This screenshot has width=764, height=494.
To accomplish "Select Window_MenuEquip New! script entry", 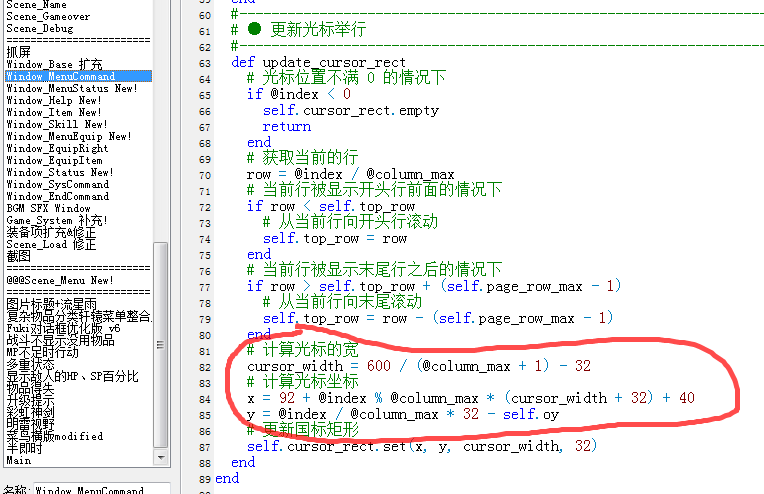I will 69,136.
